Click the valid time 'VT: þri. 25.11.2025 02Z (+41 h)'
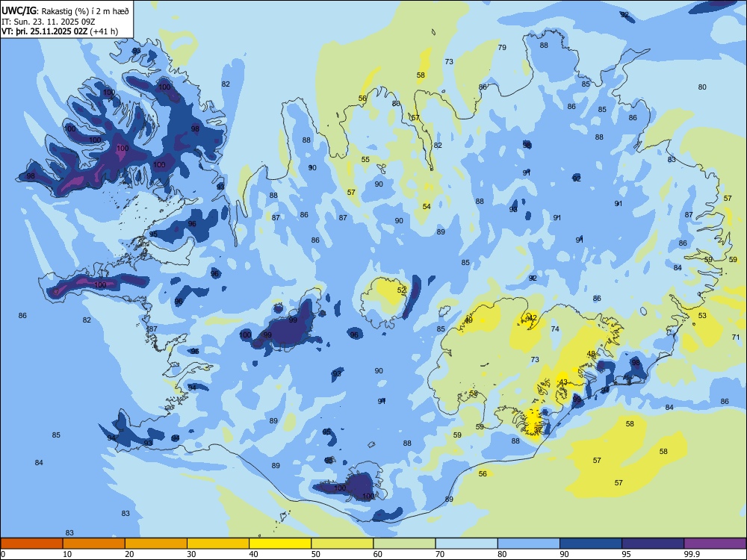The width and height of the screenshot is (747, 560). pyautogui.click(x=60, y=31)
